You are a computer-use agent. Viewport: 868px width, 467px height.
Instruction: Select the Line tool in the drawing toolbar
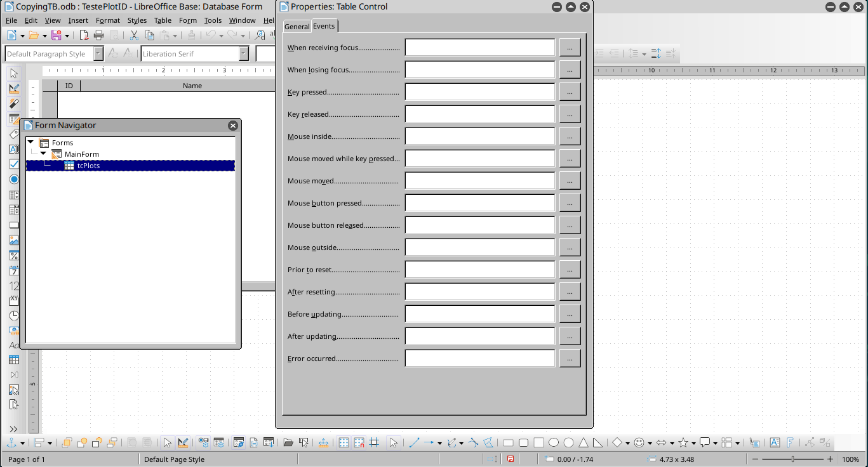[413, 442]
